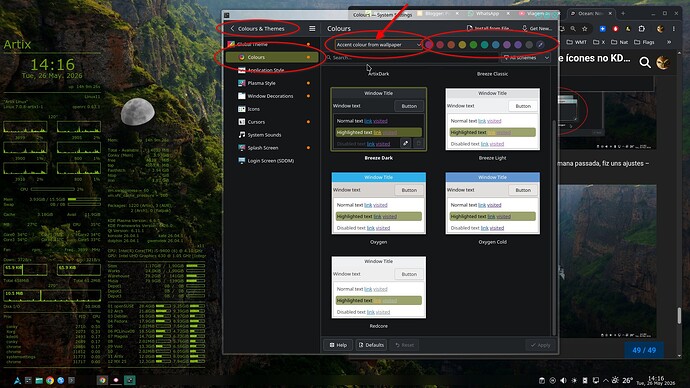The image size is (690, 388).
Task: Click the blog page search magnifier icon
Action: pos(645,62)
